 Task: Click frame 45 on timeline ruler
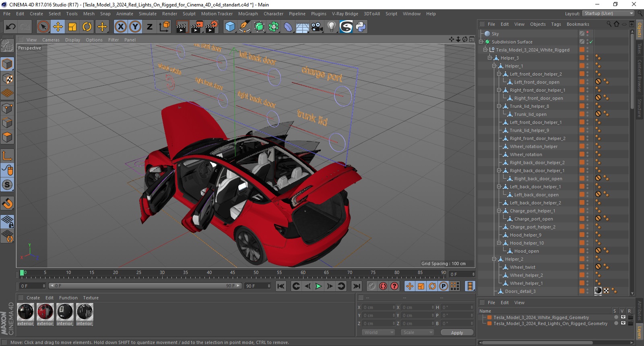click(233, 273)
